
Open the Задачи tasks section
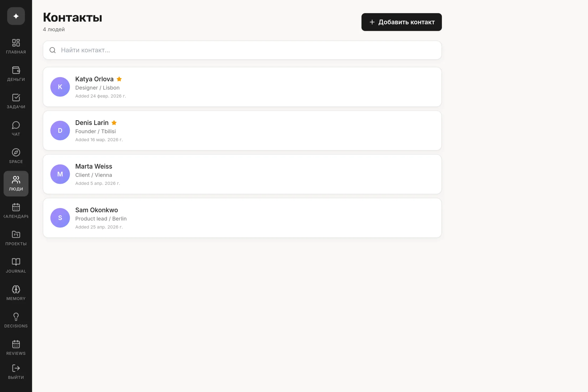pos(16,98)
